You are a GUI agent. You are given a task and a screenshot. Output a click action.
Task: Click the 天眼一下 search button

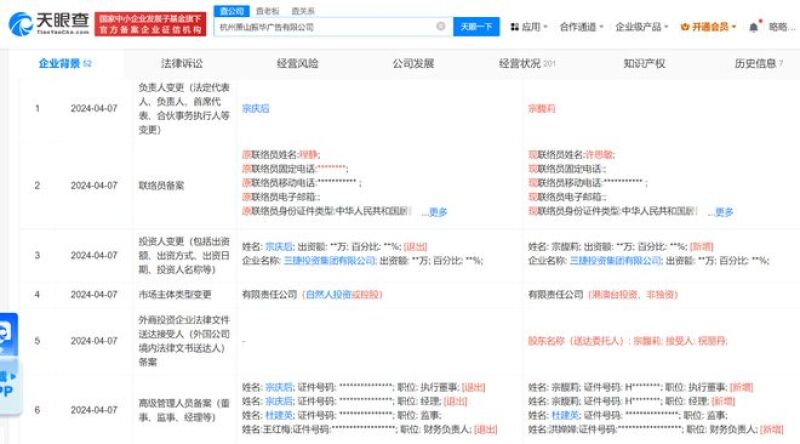[476, 27]
